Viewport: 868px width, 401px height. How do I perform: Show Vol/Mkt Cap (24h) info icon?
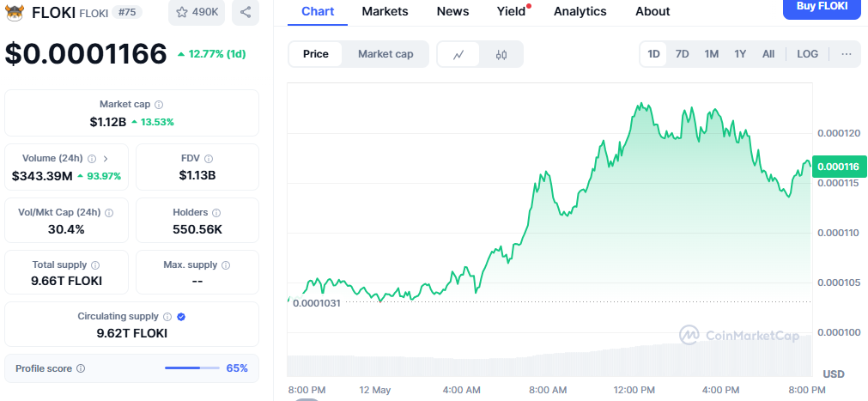(109, 213)
